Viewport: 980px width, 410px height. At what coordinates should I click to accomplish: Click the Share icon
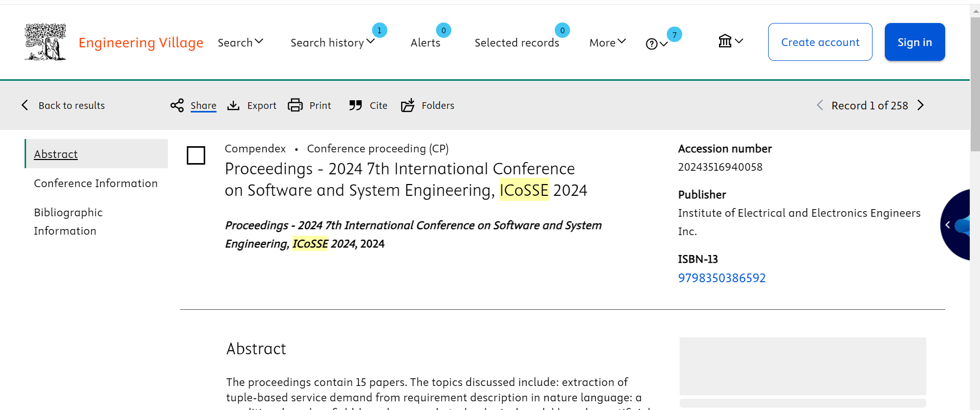(x=177, y=105)
